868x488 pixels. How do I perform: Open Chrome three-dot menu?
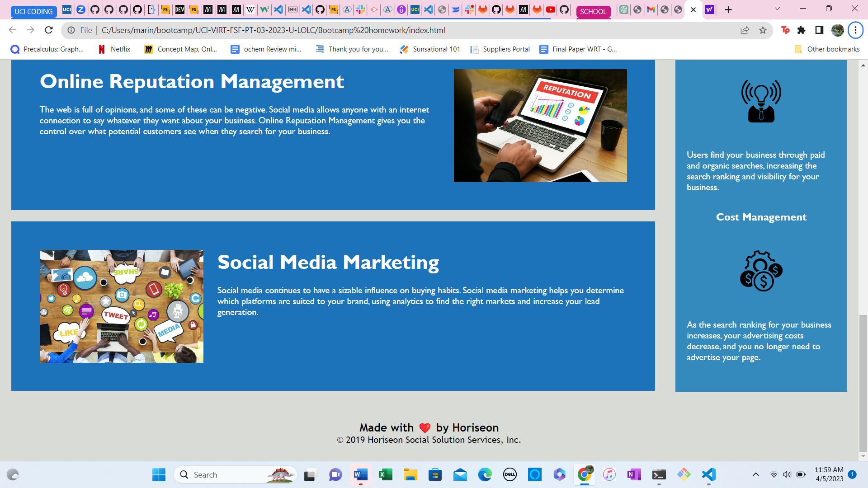click(855, 30)
